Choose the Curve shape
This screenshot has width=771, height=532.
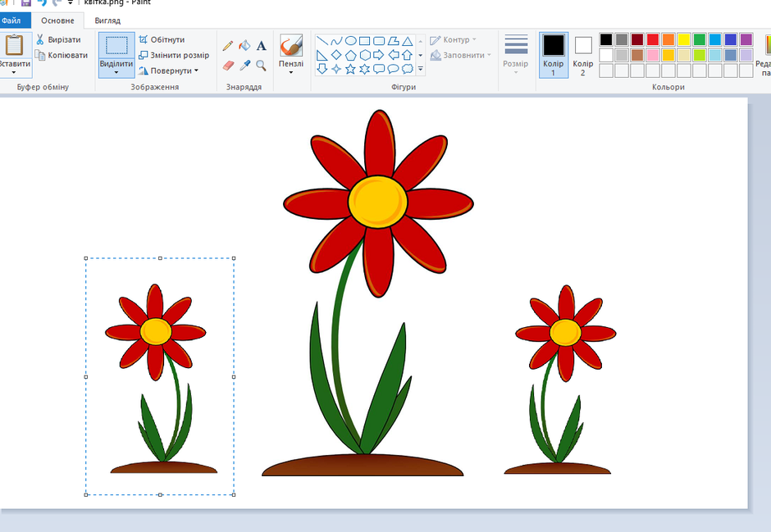(336, 41)
